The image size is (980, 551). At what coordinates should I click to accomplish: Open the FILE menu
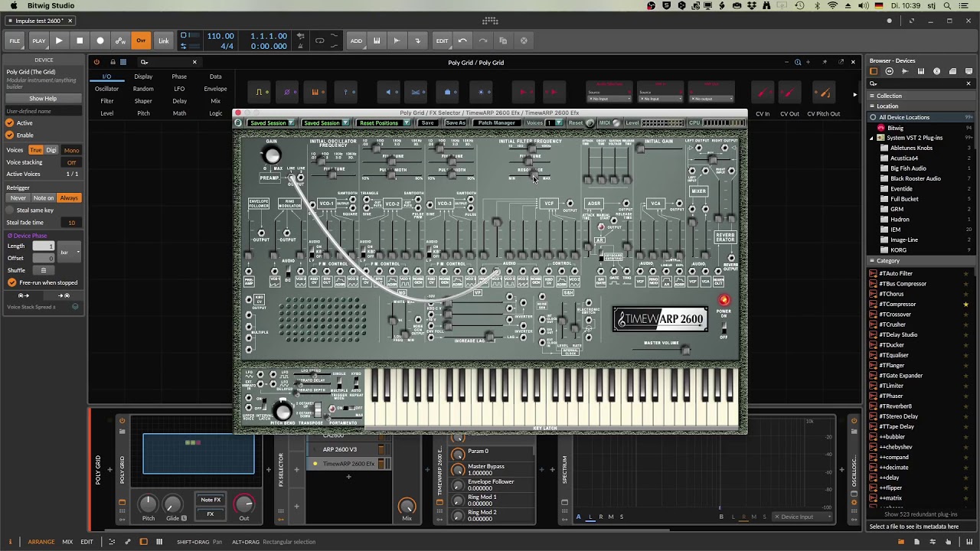pyautogui.click(x=15, y=41)
